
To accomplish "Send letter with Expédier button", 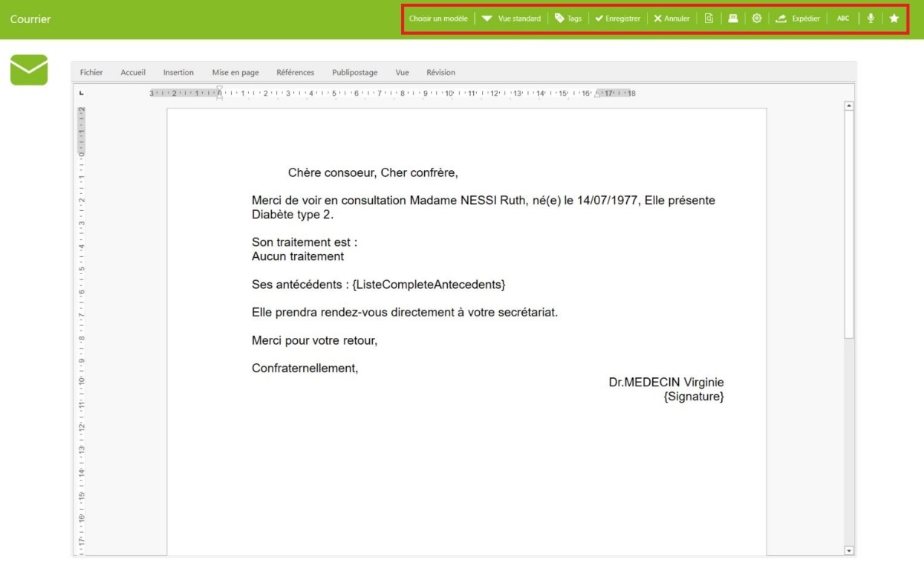I will click(x=798, y=19).
